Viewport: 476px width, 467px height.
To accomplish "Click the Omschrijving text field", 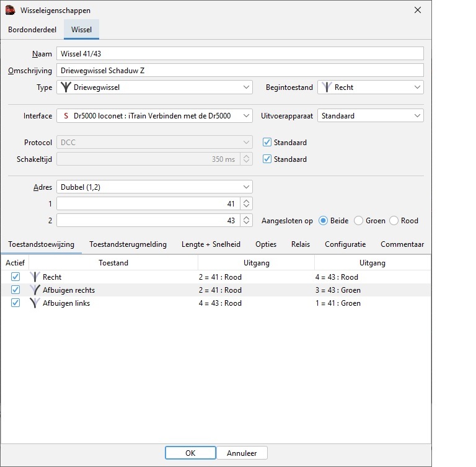I will pyautogui.click(x=240, y=71).
